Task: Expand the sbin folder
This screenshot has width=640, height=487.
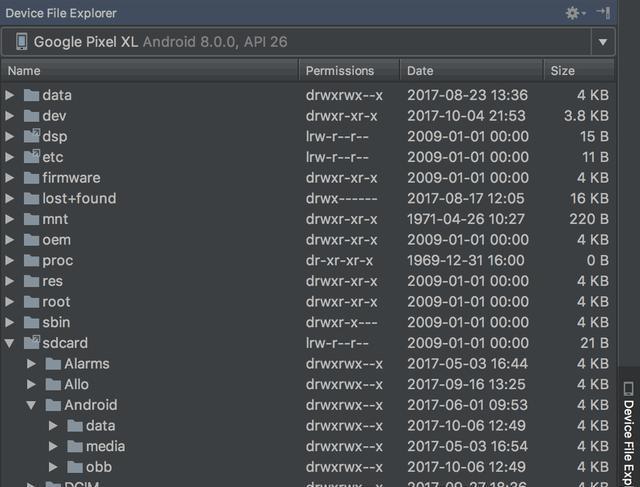Action: pos(9,322)
